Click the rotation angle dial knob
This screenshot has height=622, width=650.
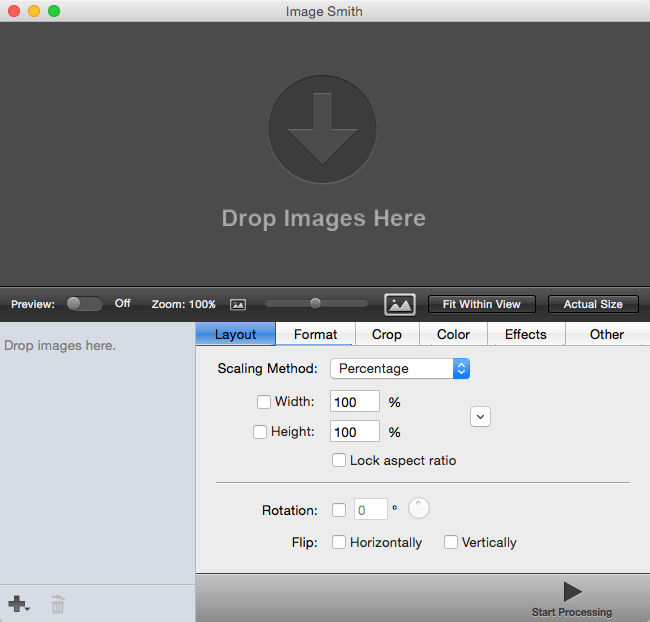[x=419, y=508]
